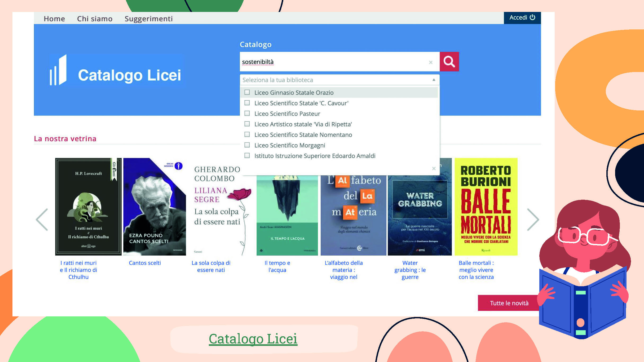Viewport: 644px width, 362px height.
Task: Open 'Il tempo e l'acqua' title link
Action: click(277, 266)
